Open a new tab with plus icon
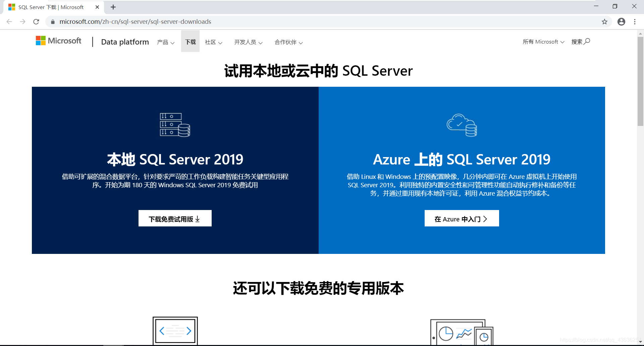 click(x=113, y=7)
